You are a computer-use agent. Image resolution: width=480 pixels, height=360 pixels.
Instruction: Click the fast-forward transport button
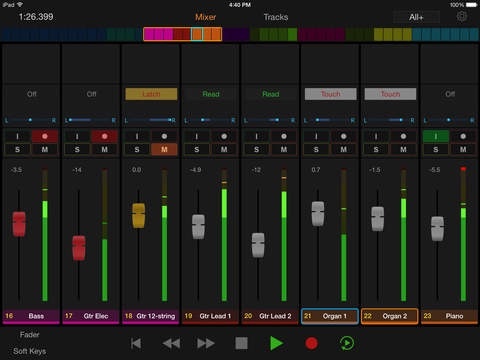click(x=206, y=343)
